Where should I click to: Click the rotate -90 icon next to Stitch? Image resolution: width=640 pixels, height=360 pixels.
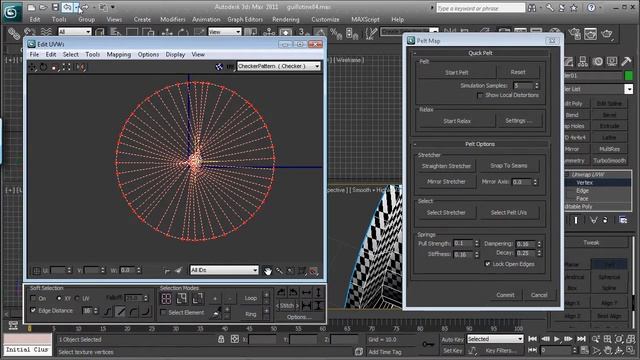293,293
